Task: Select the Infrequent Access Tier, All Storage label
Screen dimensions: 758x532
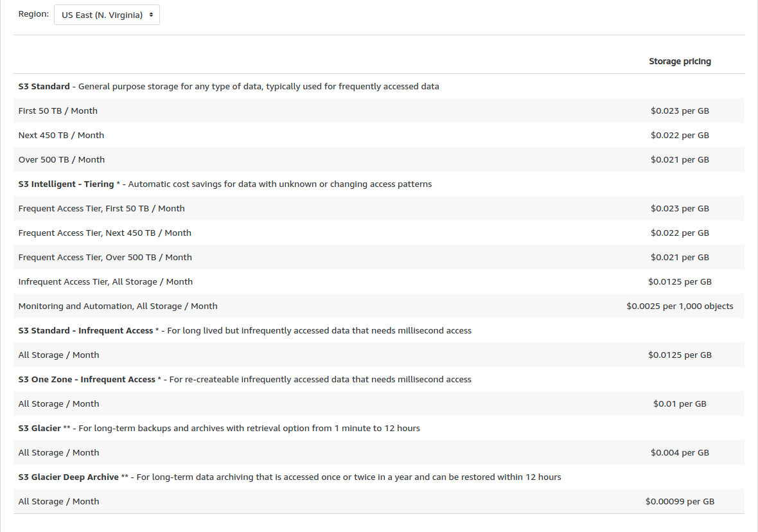Action: tap(105, 281)
